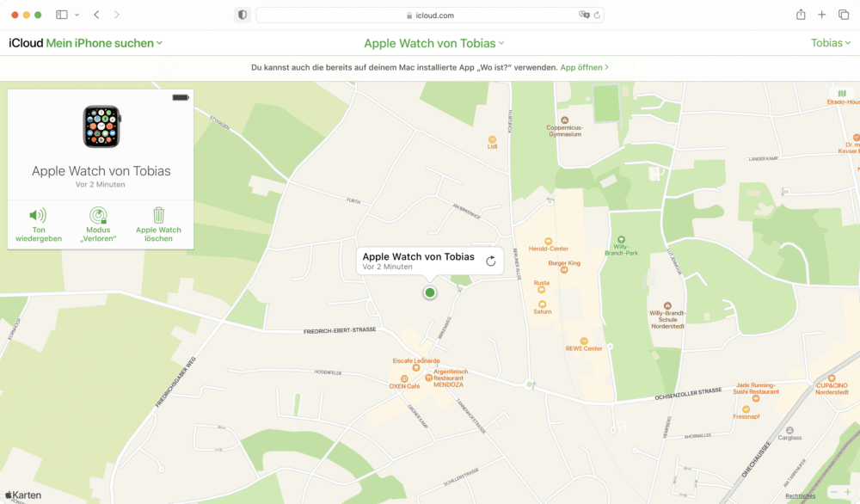Open Safari share menu
This screenshot has height=504, width=860.
click(801, 15)
